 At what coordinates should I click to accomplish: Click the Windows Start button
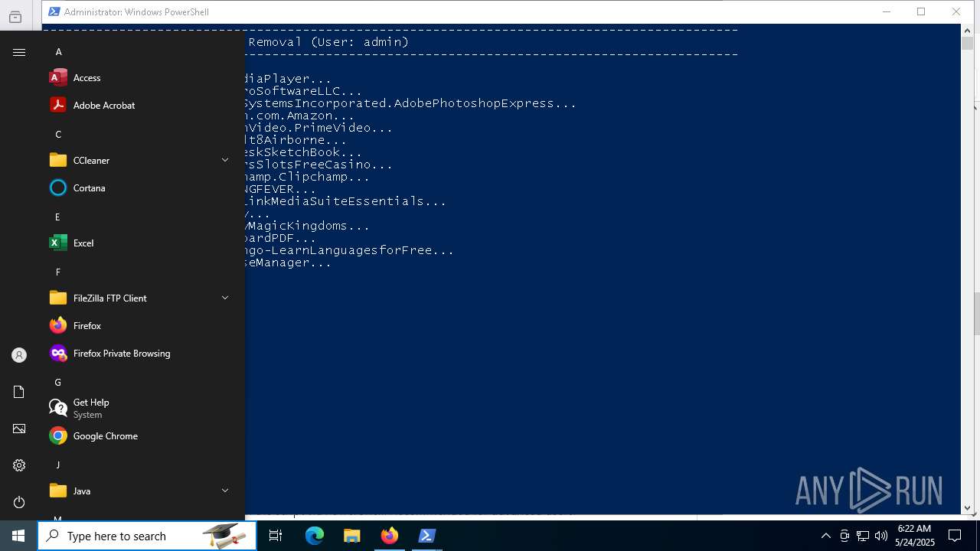pos(18,536)
